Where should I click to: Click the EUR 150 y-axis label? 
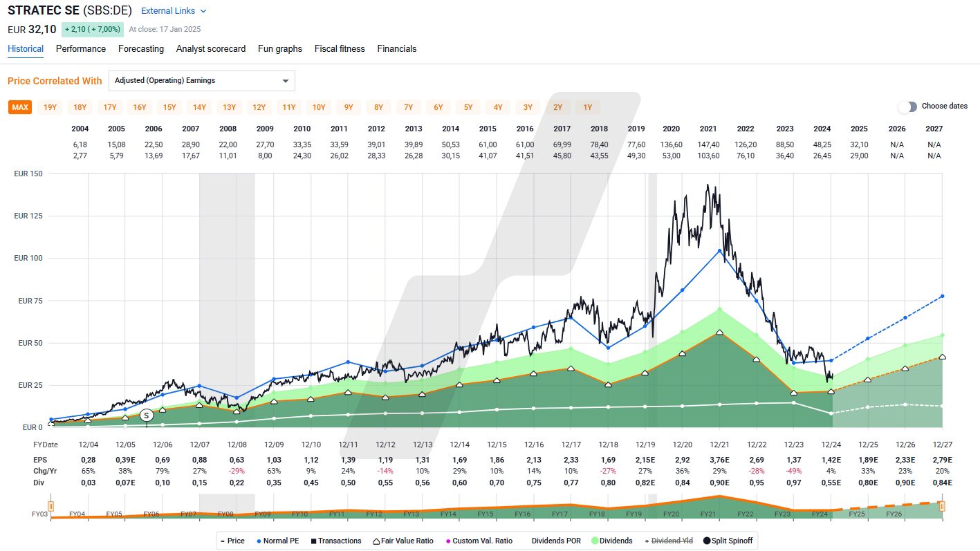click(x=28, y=174)
